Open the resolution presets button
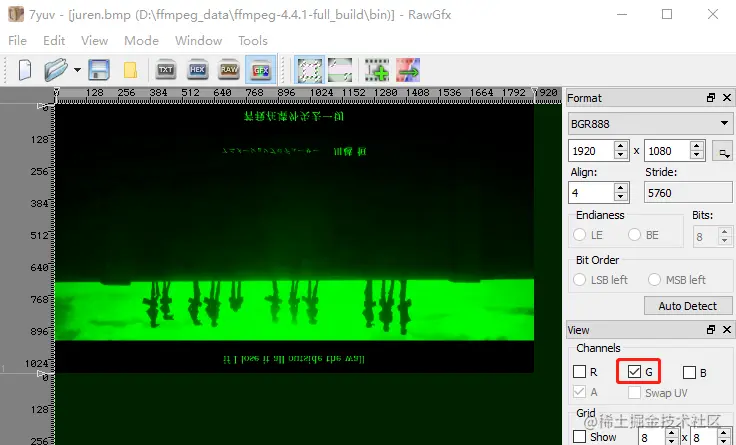This screenshot has height=445, width=736. [723, 151]
